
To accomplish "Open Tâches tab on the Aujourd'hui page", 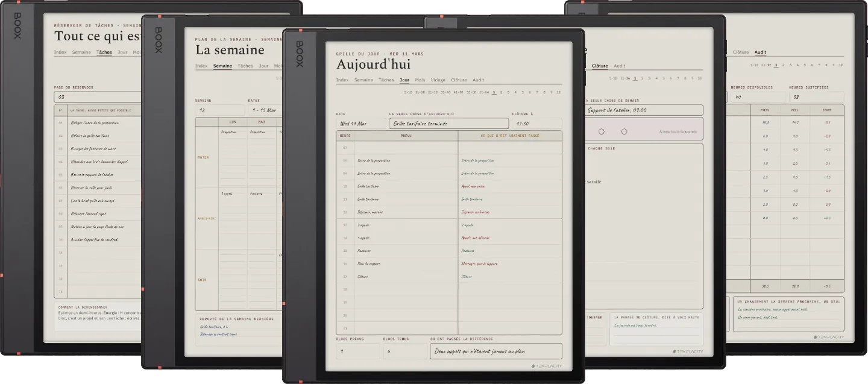I will point(386,80).
